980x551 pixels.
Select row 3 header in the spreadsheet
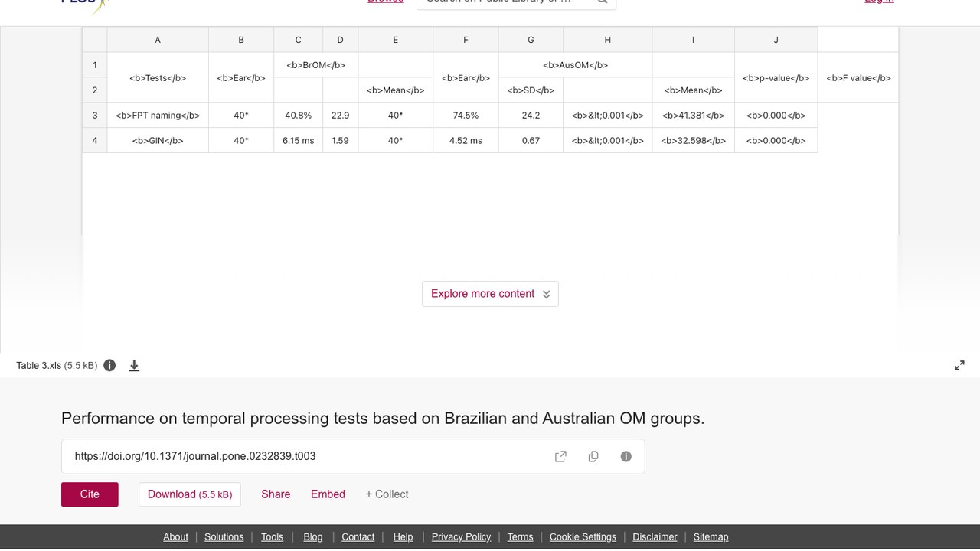(95, 116)
